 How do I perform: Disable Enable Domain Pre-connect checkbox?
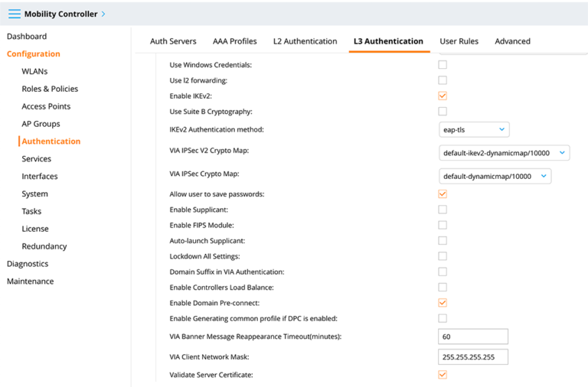[443, 302]
